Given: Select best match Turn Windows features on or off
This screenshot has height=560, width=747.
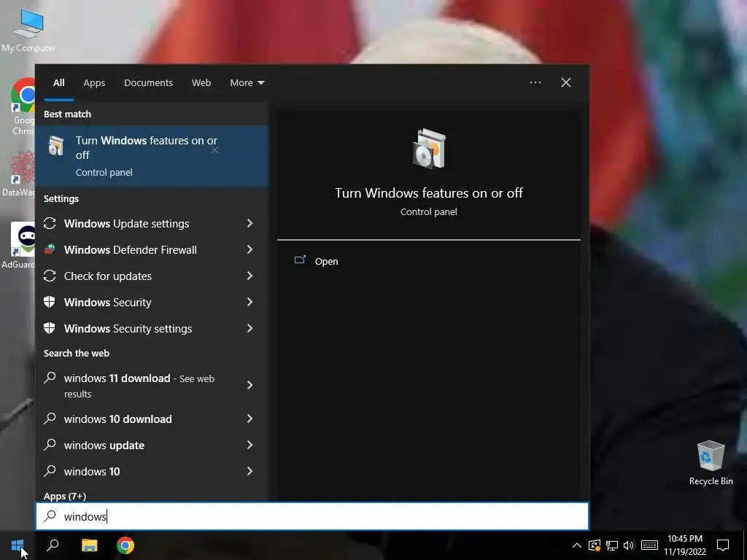Looking at the screenshot, I should (x=152, y=156).
